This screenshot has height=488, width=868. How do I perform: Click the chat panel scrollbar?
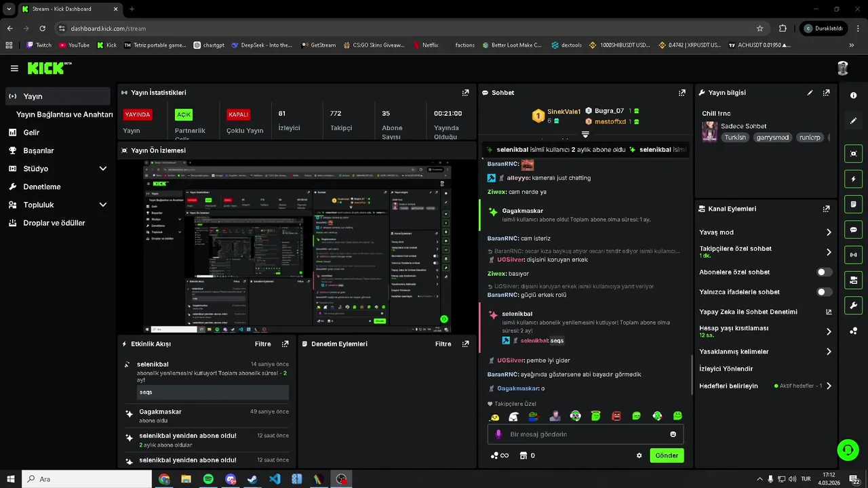click(x=691, y=375)
